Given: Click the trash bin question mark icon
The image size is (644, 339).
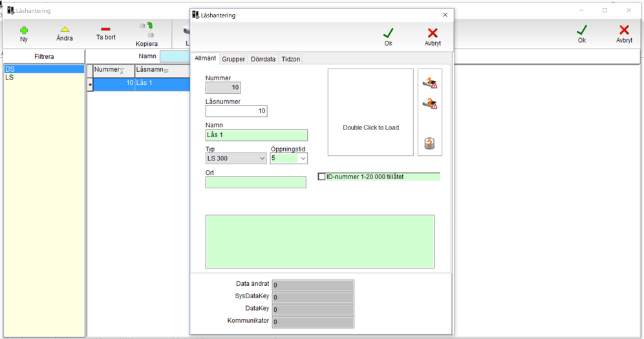Looking at the screenshot, I should [x=429, y=144].
